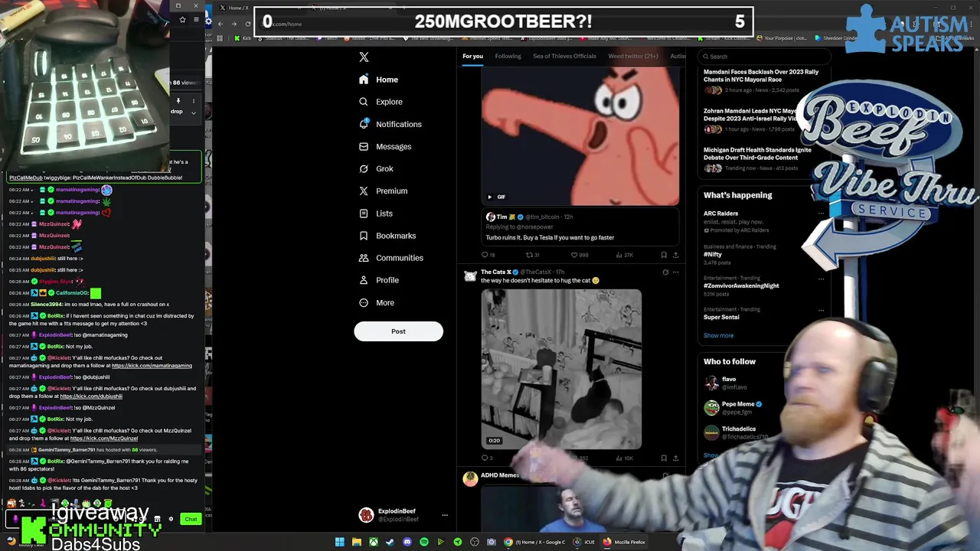Screen dimensions: 980x551
Task: Expand the More menu in X sidebar
Action: (377, 302)
